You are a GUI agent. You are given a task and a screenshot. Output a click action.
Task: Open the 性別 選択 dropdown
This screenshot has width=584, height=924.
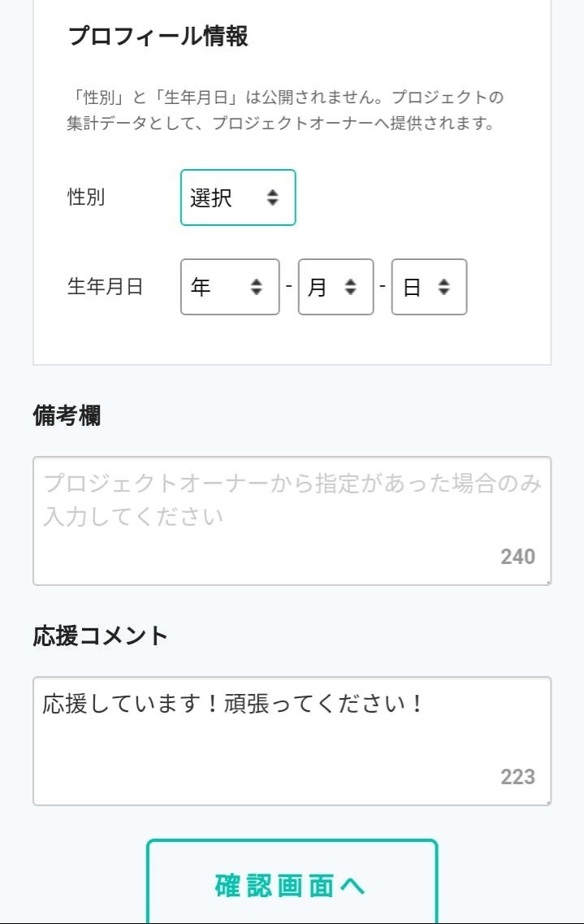pos(238,197)
